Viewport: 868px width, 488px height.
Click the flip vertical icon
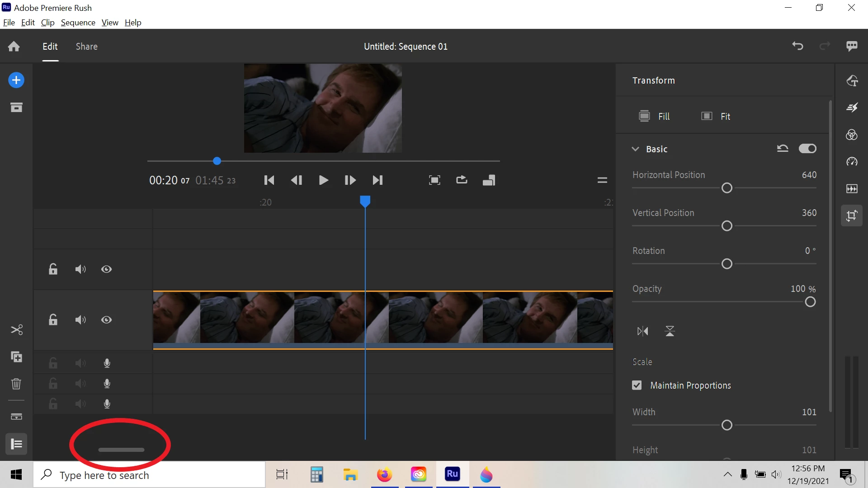[x=670, y=331]
